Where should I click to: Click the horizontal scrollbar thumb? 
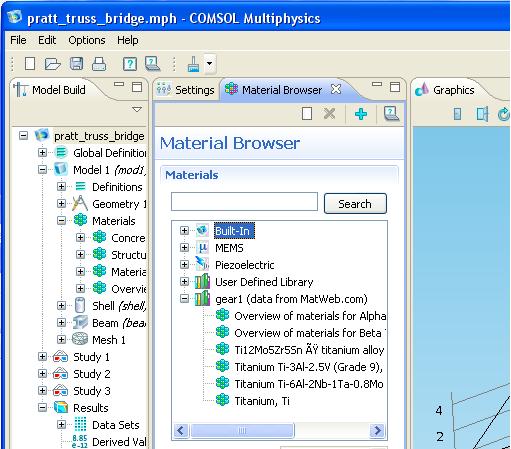[242, 430]
